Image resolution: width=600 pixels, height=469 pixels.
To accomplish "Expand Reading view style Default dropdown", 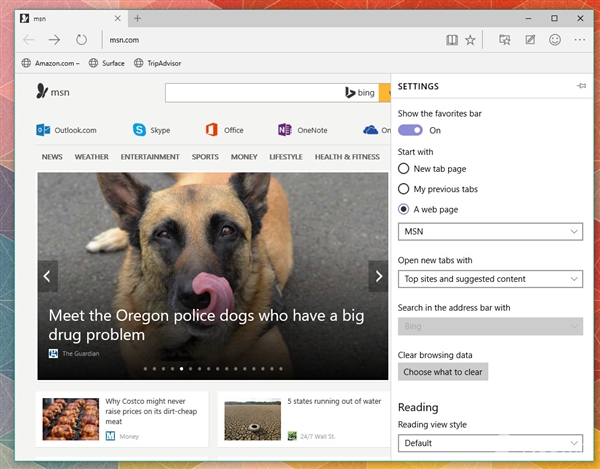I will click(490, 443).
